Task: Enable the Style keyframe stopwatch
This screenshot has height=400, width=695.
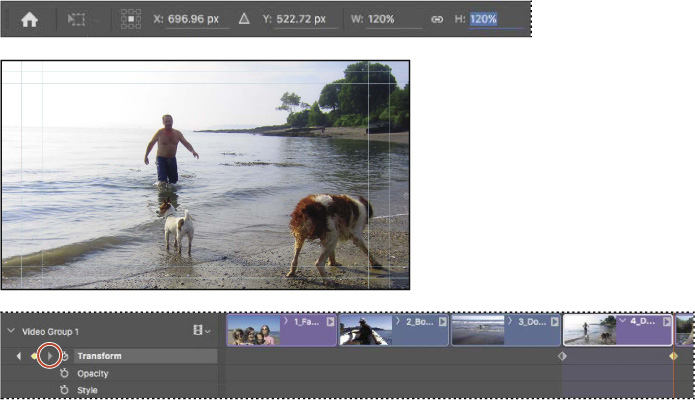Action: pyautogui.click(x=64, y=390)
